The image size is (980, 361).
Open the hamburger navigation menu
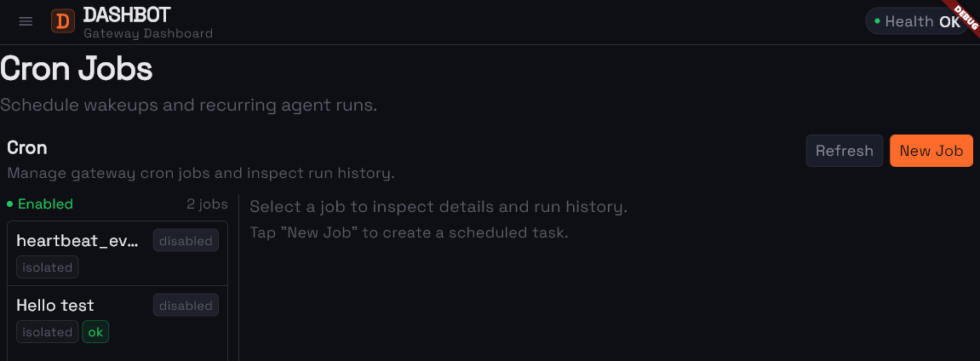26,21
